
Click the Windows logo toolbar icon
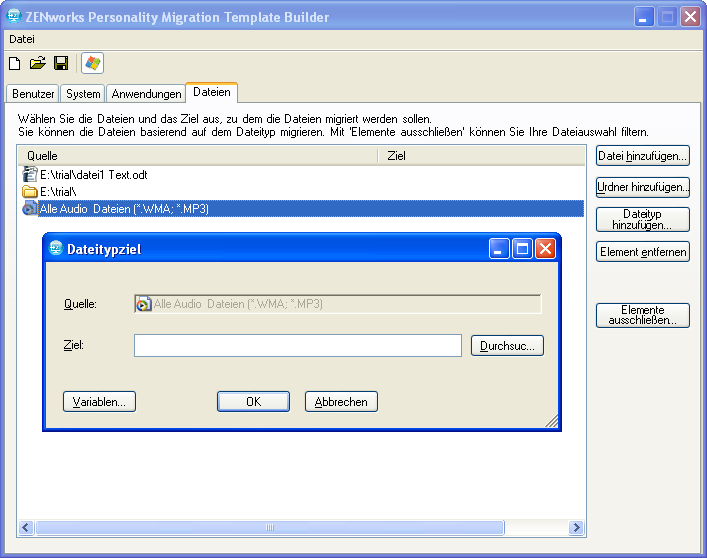pyautogui.click(x=92, y=63)
